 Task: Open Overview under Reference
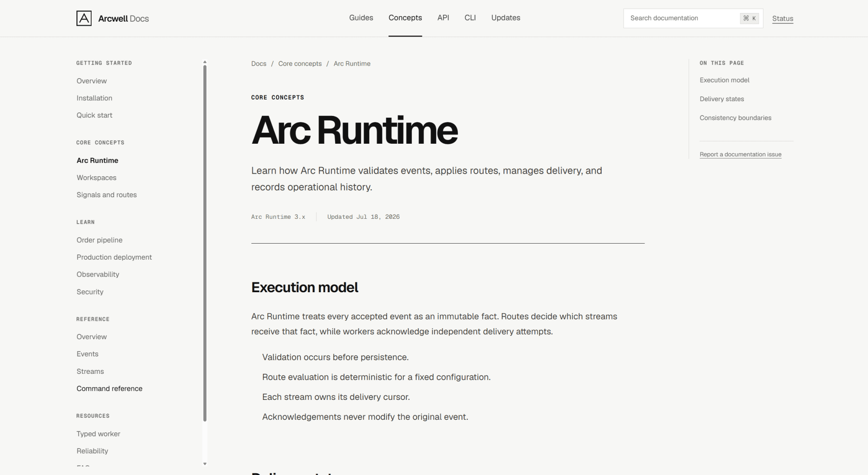pos(92,337)
